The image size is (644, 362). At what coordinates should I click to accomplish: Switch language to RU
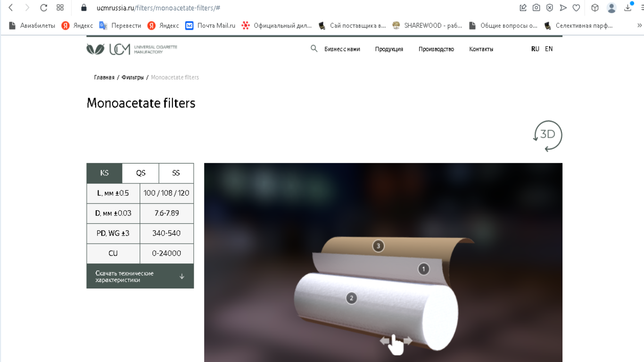535,49
